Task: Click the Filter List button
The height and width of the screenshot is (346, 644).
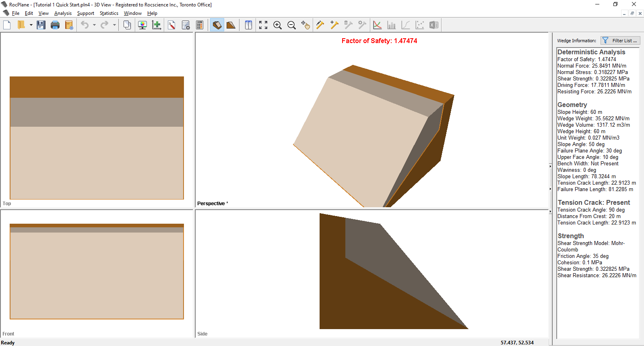Action: click(620, 41)
